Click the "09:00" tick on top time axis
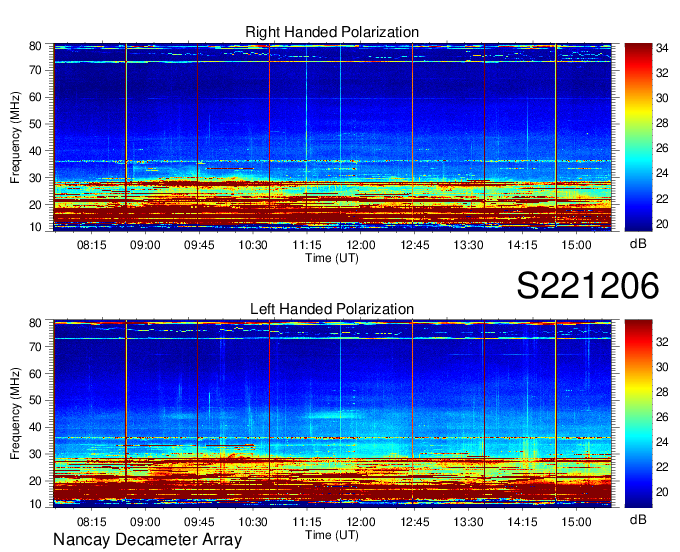680x552 pixels. click(145, 245)
